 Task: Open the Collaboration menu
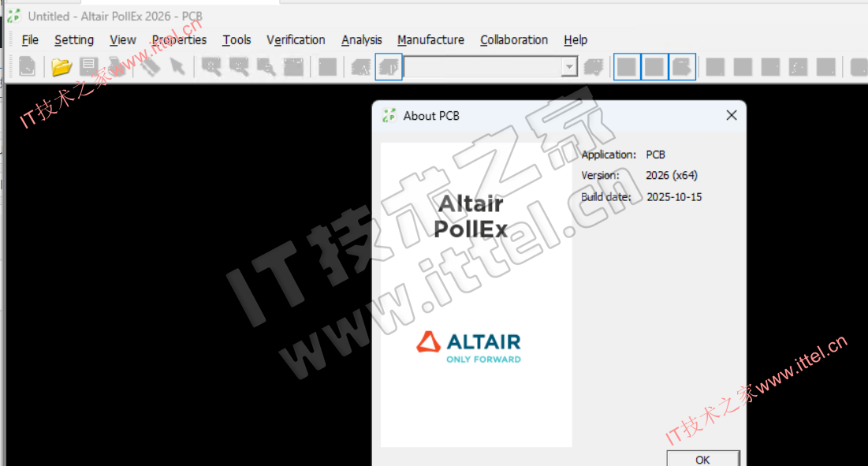pyautogui.click(x=514, y=40)
